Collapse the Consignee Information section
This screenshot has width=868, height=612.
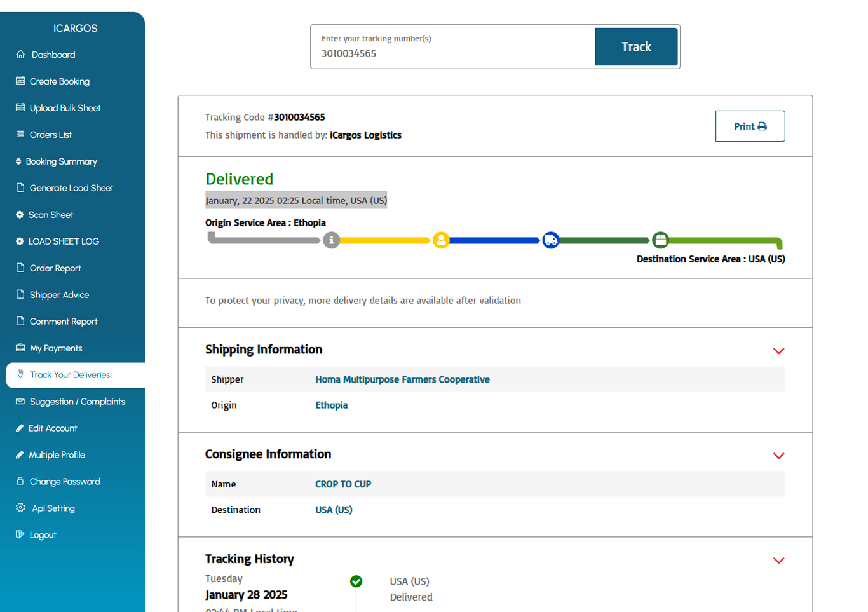778,456
